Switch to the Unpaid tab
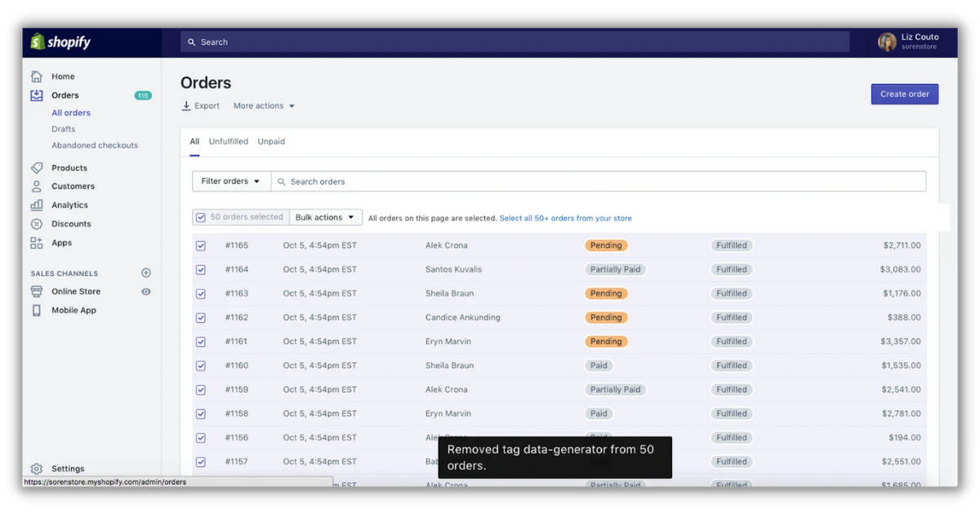Screen dimensions: 980x514 271,140
